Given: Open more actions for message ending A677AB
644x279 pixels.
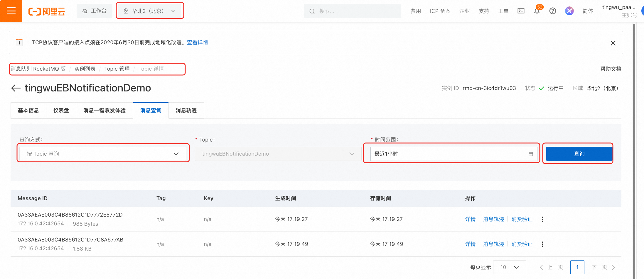Looking at the screenshot, I should [542, 244].
